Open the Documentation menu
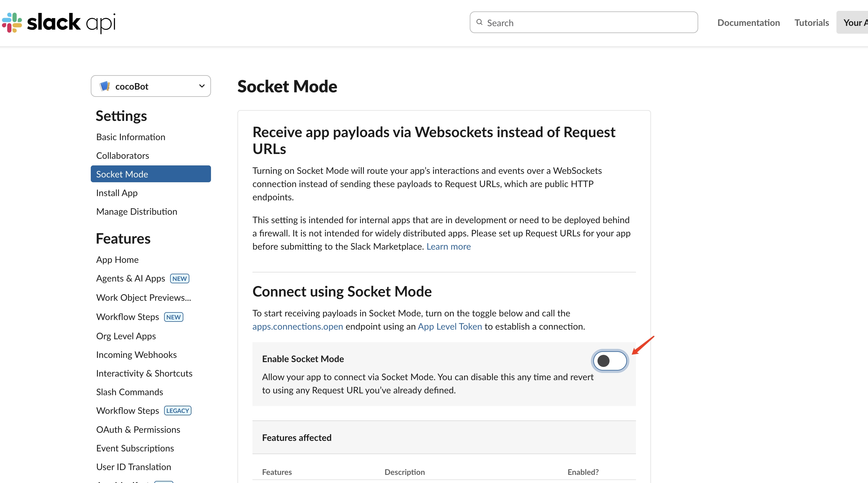The image size is (868, 483). 749,23
